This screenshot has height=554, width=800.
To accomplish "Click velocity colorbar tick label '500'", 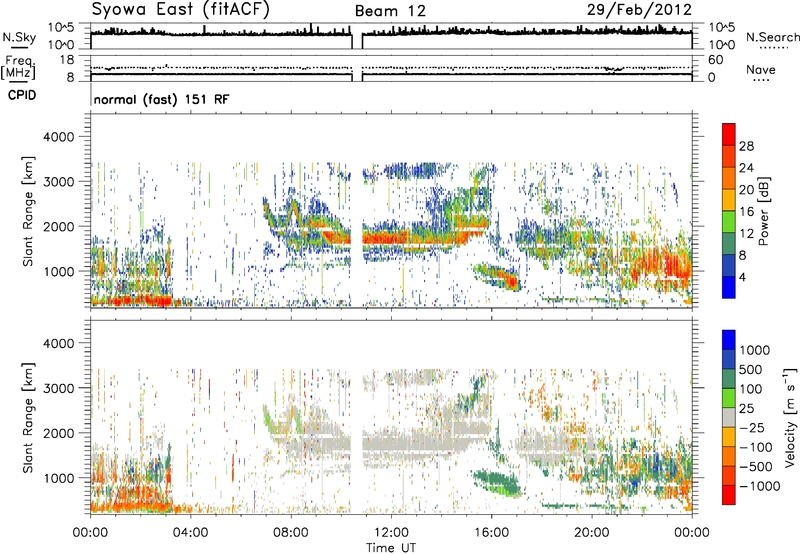I will (x=751, y=369).
